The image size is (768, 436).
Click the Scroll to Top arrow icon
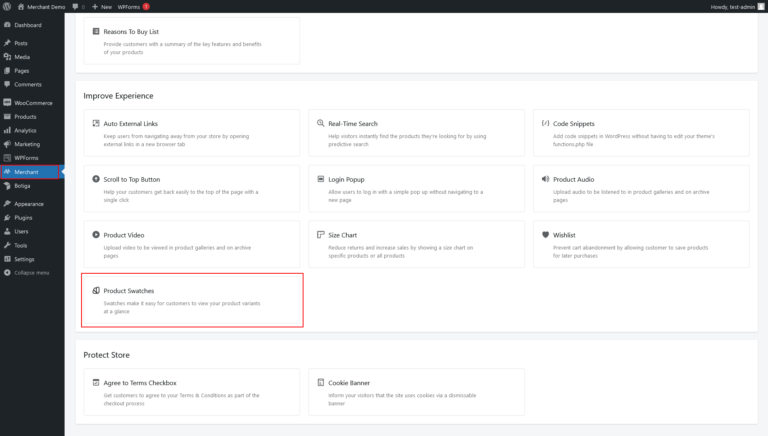click(x=96, y=179)
